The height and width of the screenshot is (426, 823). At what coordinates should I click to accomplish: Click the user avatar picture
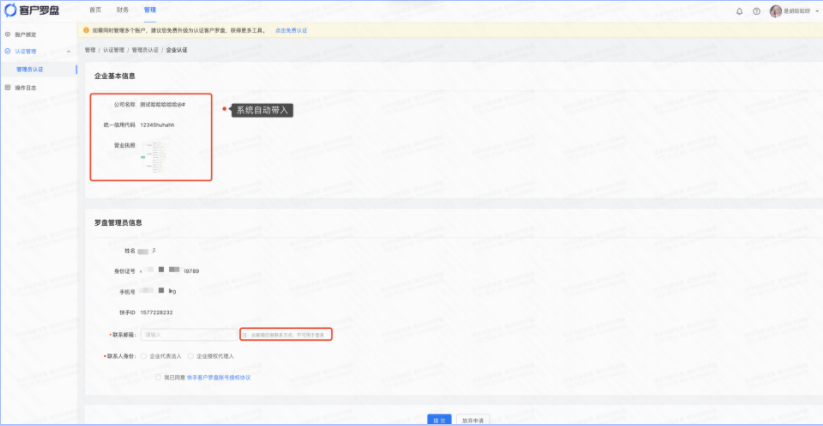775,11
